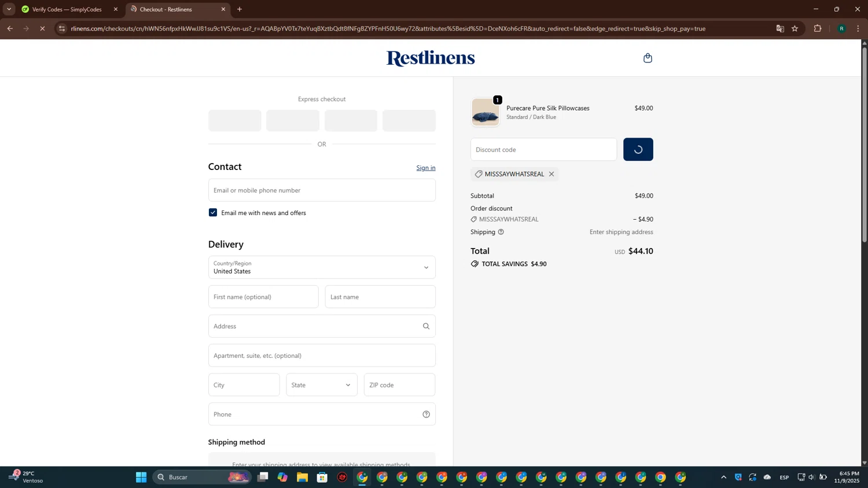Click the browser address bar URL
The height and width of the screenshot is (488, 868).
pos(388,28)
